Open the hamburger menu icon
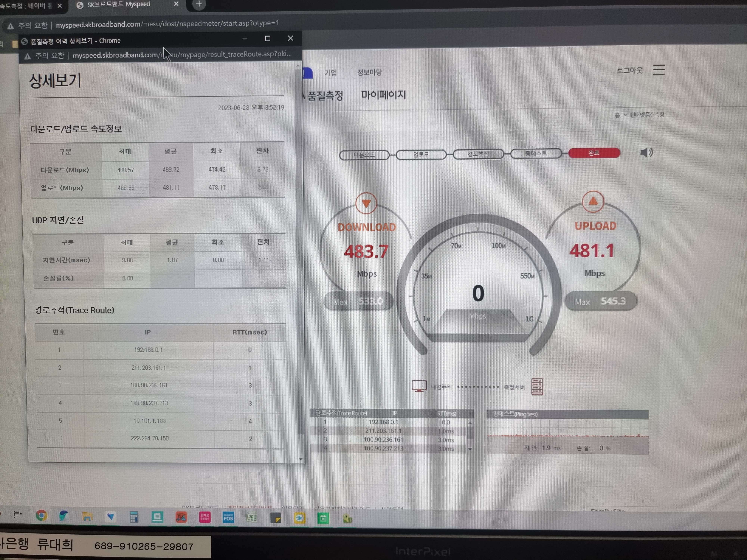Image resolution: width=747 pixels, height=560 pixels. [658, 70]
